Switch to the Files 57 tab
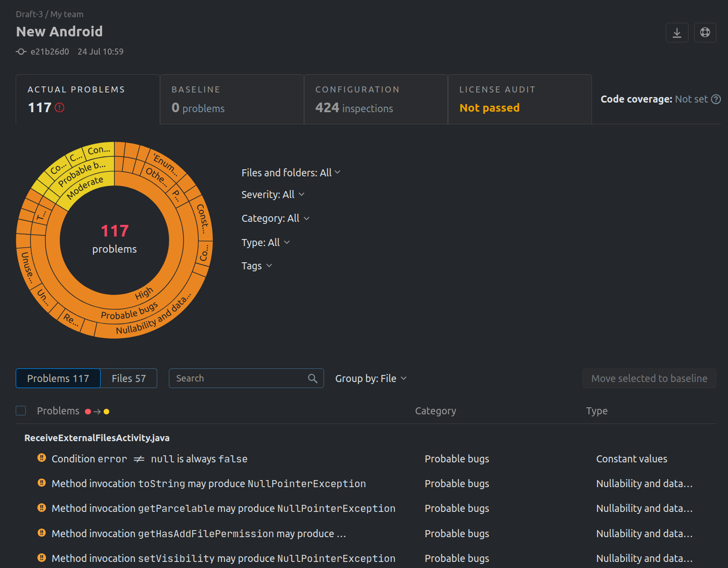This screenshot has width=728, height=568. tap(128, 378)
